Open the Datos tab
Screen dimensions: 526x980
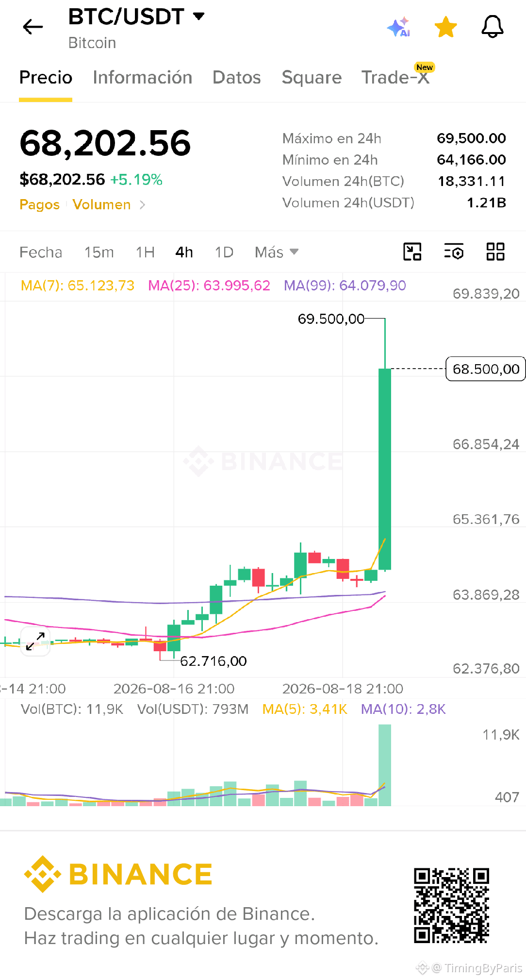[x=236, y=77]
